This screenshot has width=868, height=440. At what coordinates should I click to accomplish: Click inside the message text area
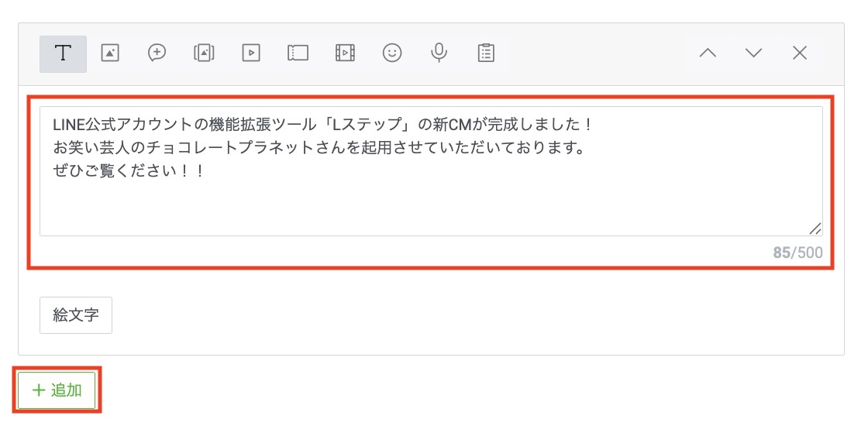(431, 171)
